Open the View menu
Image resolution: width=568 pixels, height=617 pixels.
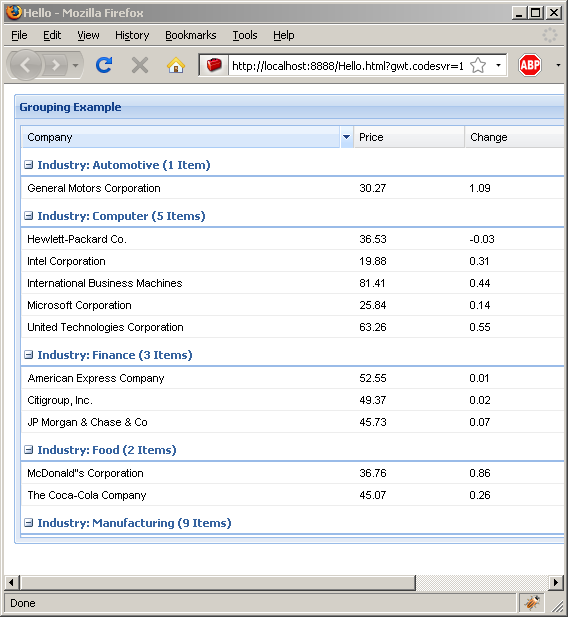[x=88, y=35]
